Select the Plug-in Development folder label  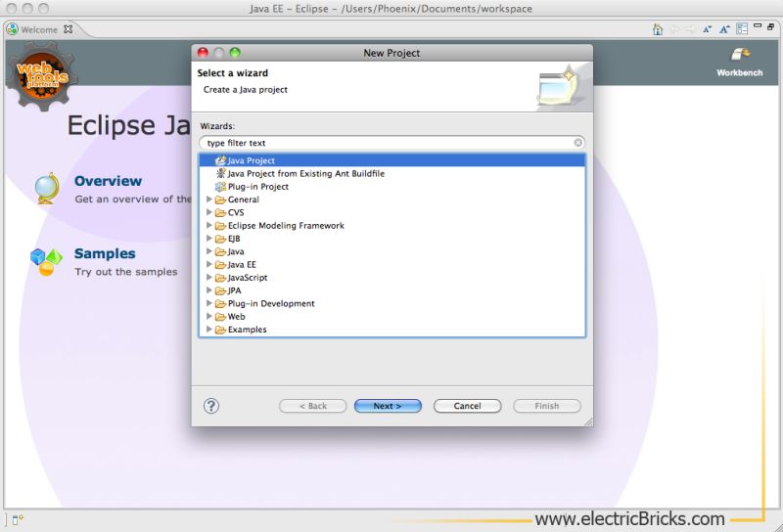[271, 303]
